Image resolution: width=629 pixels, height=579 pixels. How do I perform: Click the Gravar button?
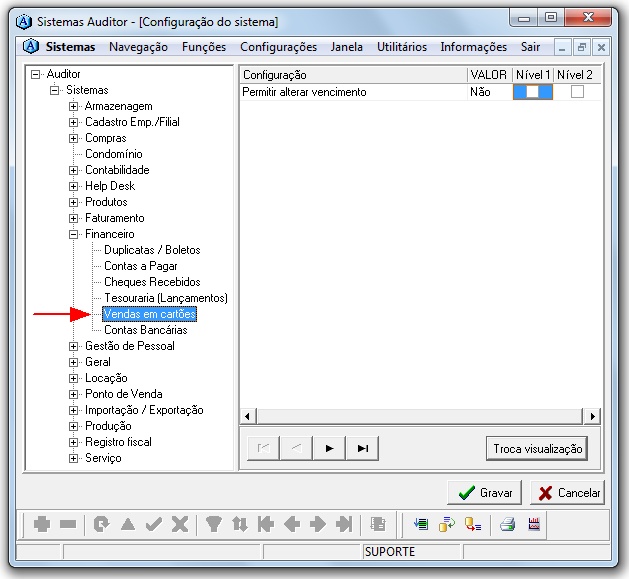pyautogui.click(x=485, y=493)
